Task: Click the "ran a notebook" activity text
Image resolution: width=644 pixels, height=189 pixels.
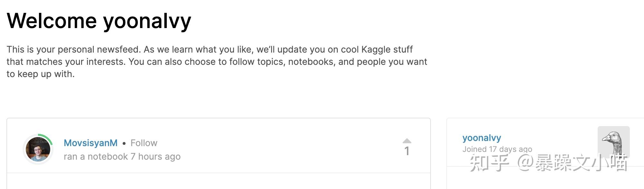Action: tap(96, 157)
